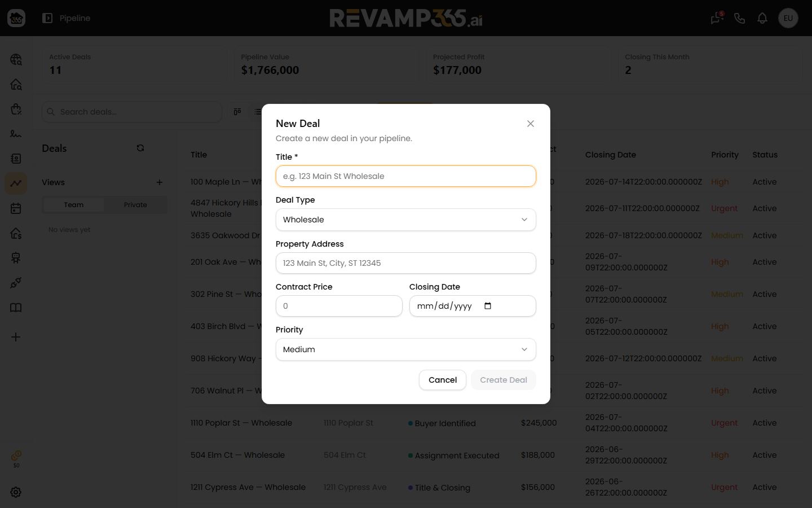The image size is (812, 508).
Task: Open the plug integrations sidebar icon
Action: (x=16, y=283)
